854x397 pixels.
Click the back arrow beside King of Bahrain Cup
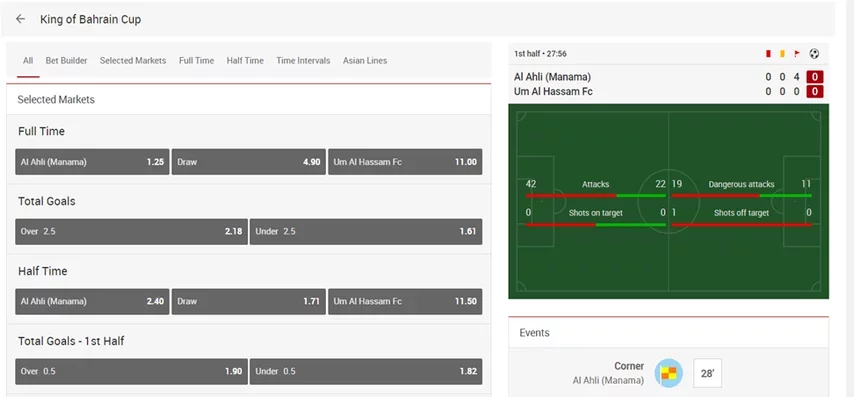click(21, 19)
